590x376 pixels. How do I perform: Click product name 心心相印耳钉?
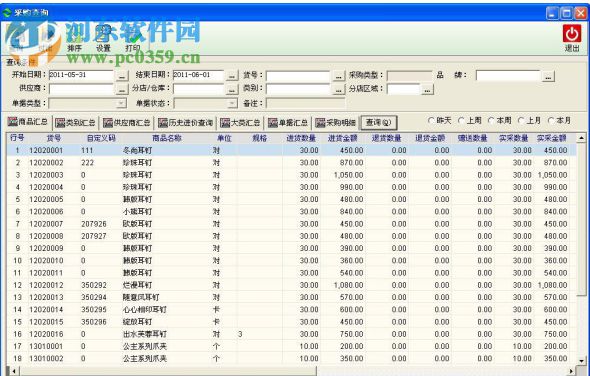point(144,310)
